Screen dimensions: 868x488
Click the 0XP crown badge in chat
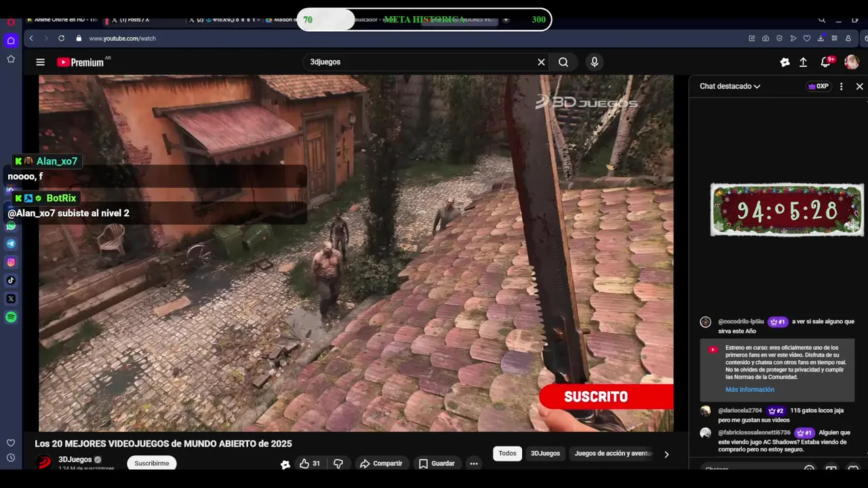tap(818, 87)
